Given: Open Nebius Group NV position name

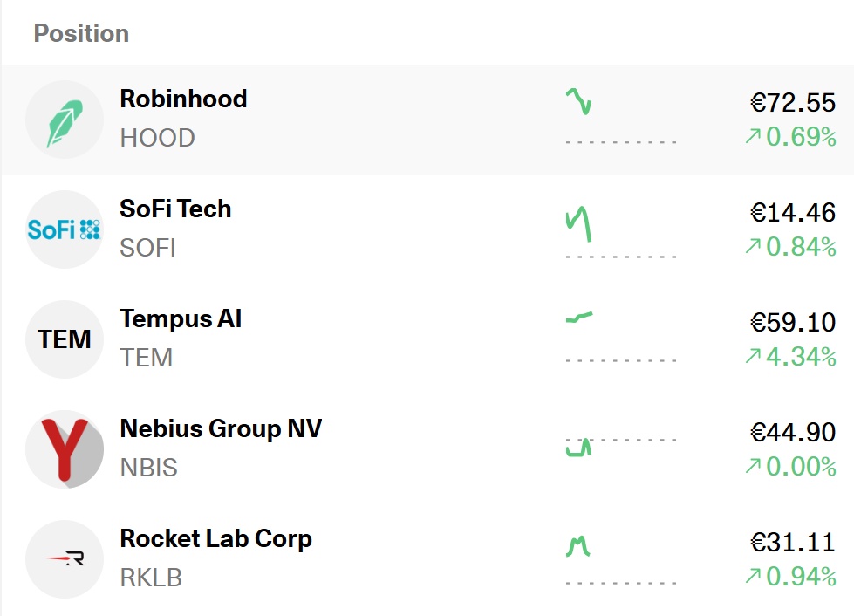Looking at the screenshot, I should coord(221,429).
